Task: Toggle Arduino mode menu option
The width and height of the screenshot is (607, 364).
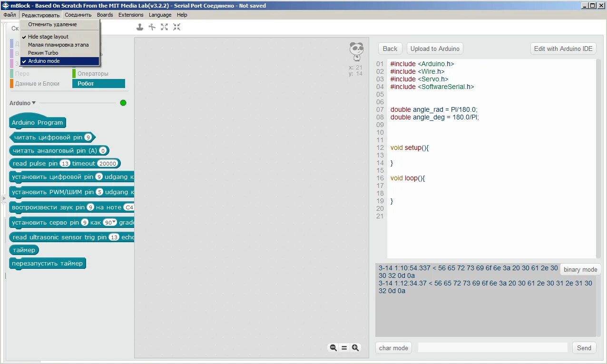Action: (x=60, y=61)
